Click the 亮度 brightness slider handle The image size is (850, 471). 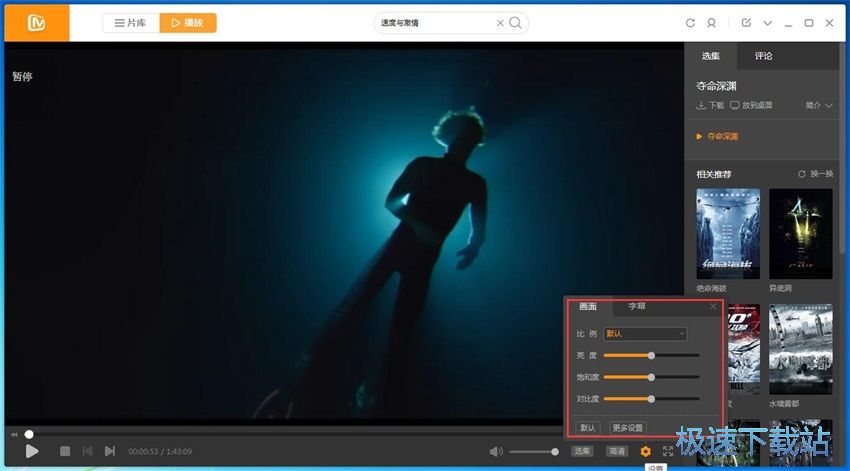(x=652, y=356)
